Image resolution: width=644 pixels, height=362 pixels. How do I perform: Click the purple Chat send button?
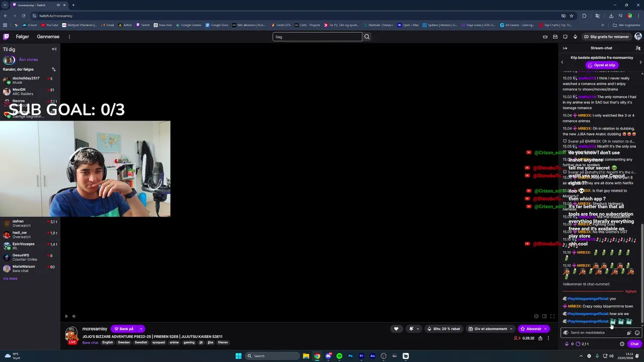(x=634, y=344)
